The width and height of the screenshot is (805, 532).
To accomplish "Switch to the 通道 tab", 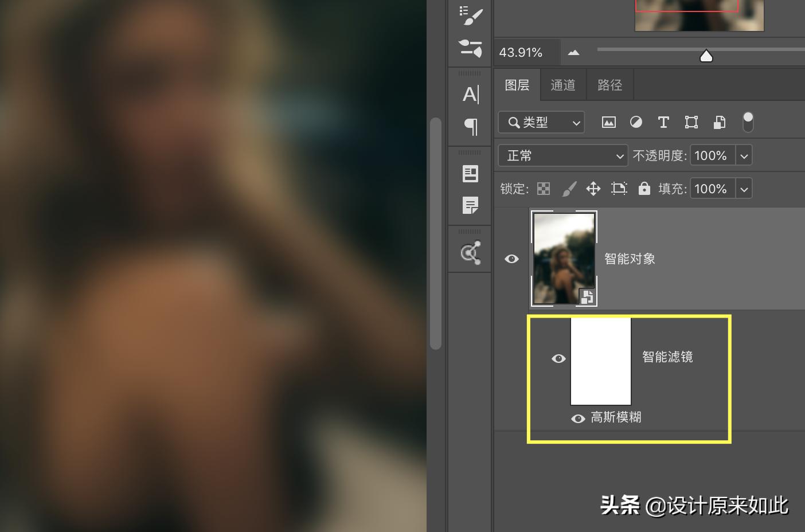I will tap(562, 84).
